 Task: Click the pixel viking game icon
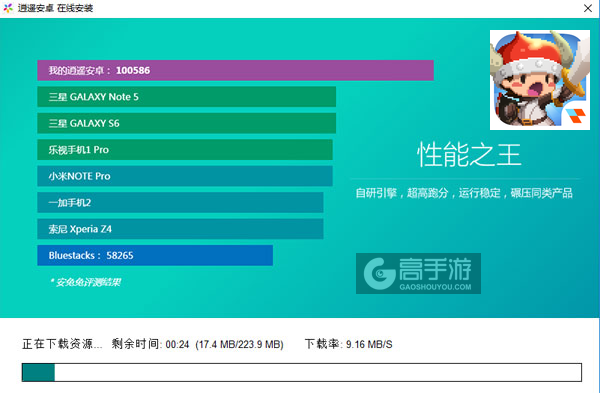540,80
